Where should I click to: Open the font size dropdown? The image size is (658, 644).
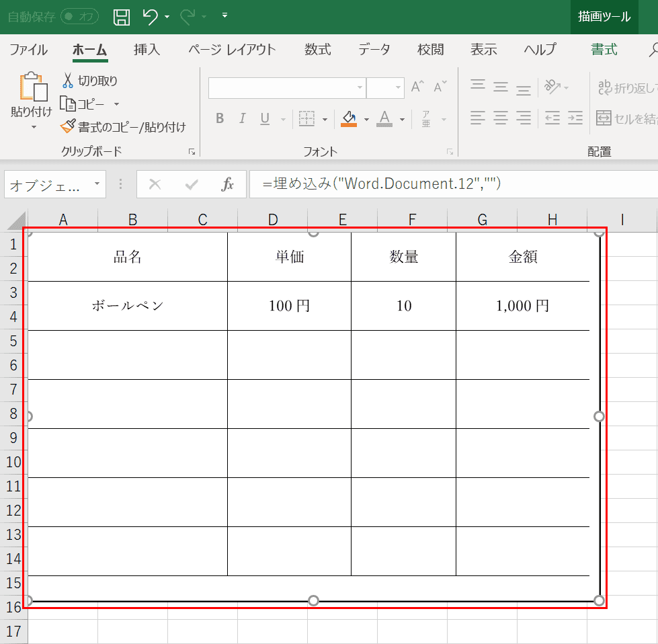(x=397, y=88)
